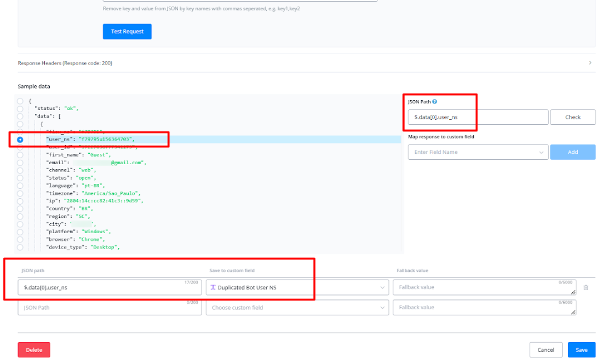Click the JSON Path help question-mark icon
Screen dimensions: 614x364
[x=434, y=102]
